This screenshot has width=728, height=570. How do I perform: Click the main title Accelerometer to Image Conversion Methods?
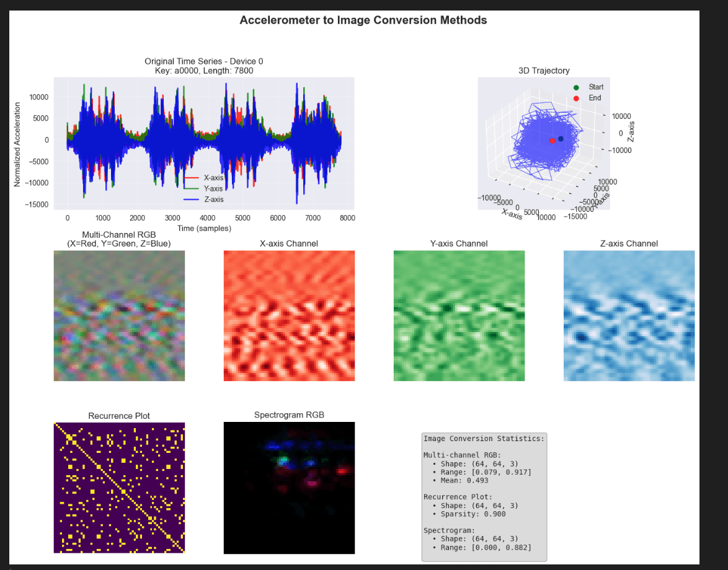(x=363, y=20)
